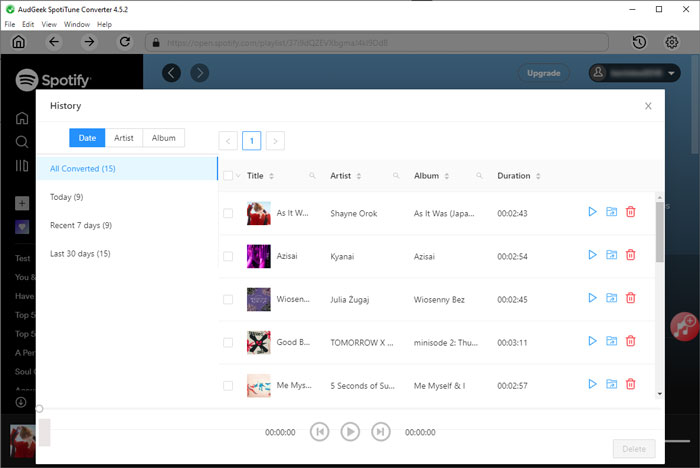Open the Help menu
The width and height of the screenshot is (700, 468).
click(x=104, y=24)
